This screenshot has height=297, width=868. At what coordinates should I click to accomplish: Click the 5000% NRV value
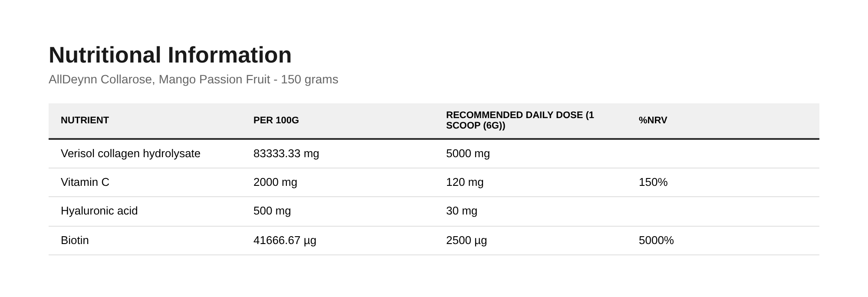point(656,241)
